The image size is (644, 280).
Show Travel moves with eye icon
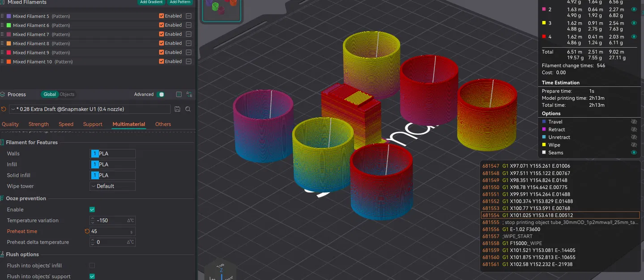[634, 122]
